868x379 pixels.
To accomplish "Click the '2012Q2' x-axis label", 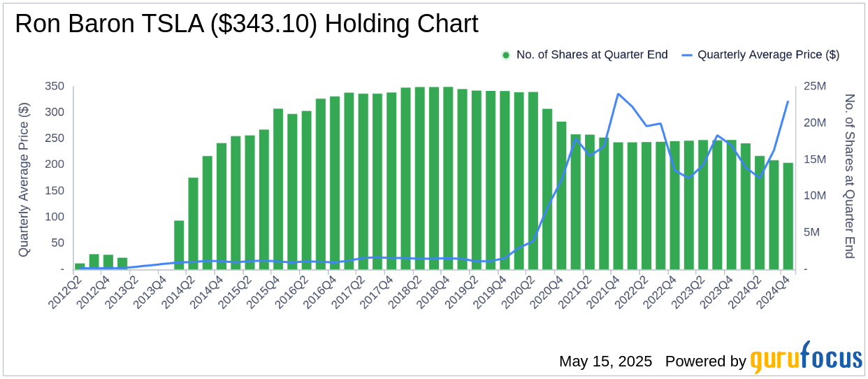I will 65,292.
